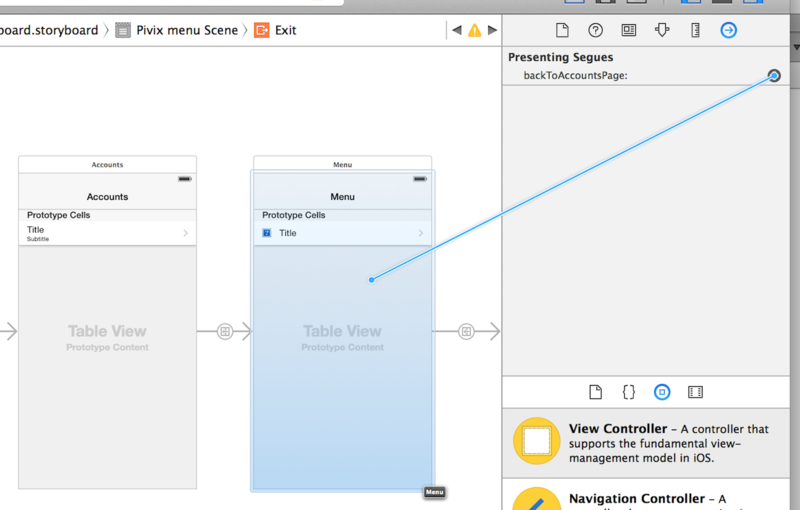Select the Title prototype cell in Menu scene

[x=342, y=233]
